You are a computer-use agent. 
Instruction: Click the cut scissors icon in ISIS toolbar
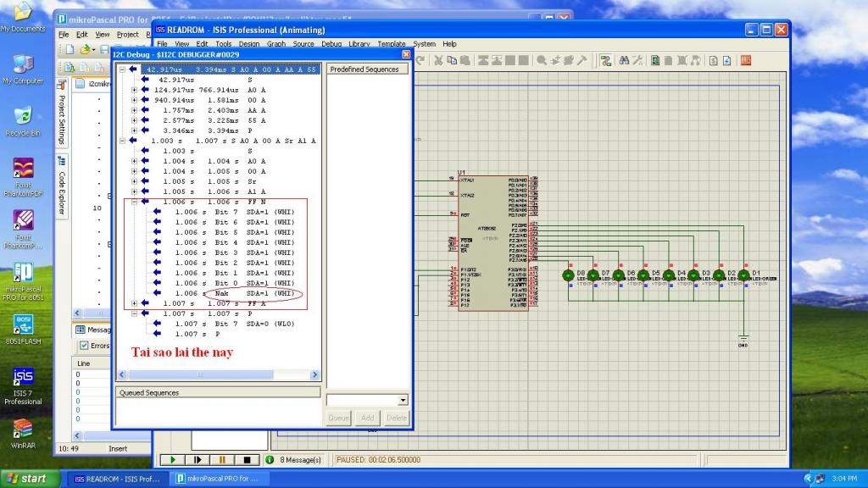(x=439, y=60)
